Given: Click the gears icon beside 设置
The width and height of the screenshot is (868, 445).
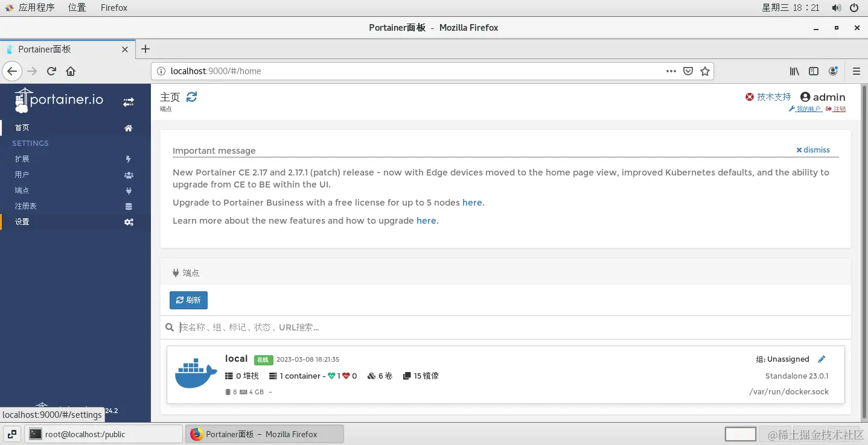Looking at the screenshot, I should tap(129, 222).
